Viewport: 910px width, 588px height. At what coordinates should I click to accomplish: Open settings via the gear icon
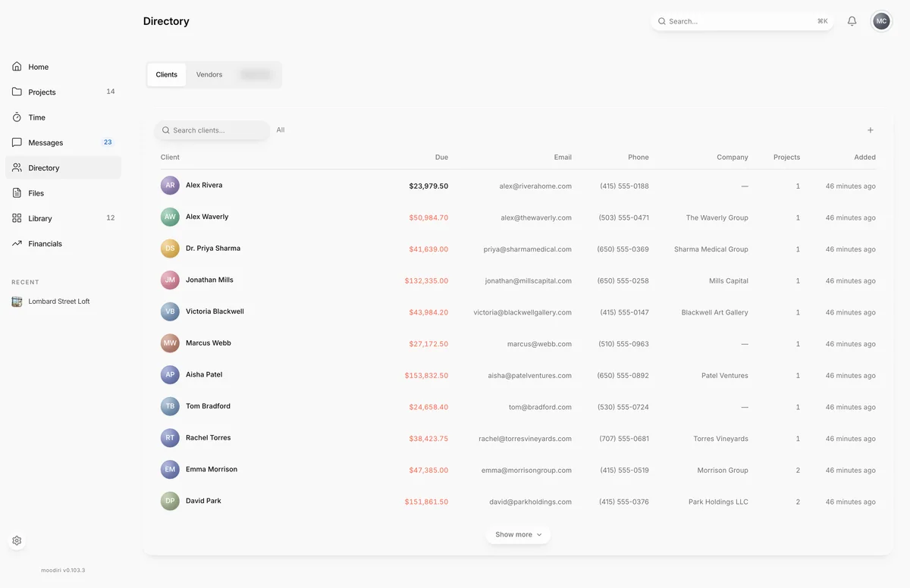tap(17, 541)
